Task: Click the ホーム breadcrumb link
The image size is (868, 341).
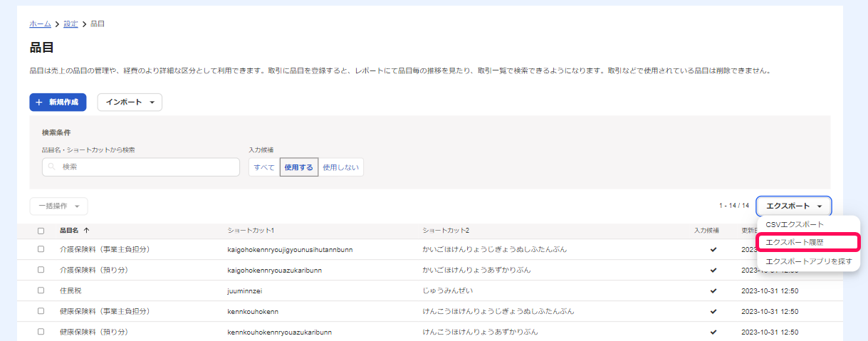Action: (40, 24)
